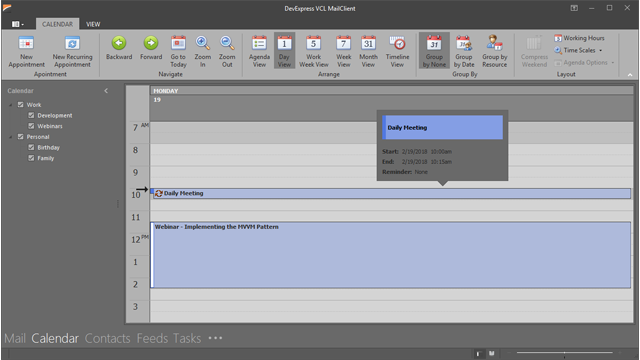
Task: Uncheck the Birthday checkbox
Action: pyautogui.click(x=31, y=147)
